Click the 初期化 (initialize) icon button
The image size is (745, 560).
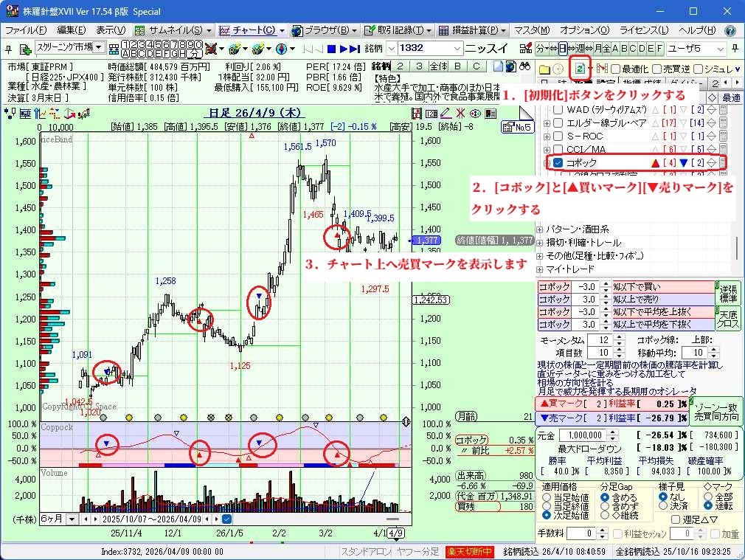pos(581,68)
